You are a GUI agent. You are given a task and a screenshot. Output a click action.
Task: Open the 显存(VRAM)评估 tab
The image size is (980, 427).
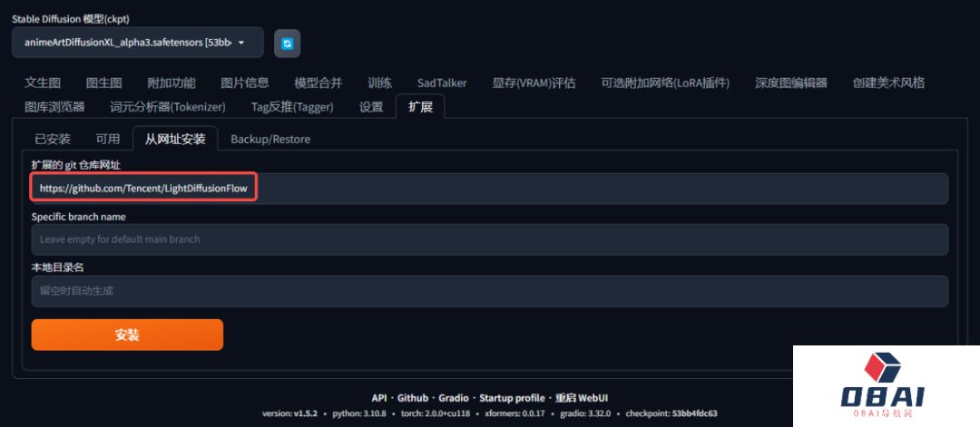click(534, 83)
